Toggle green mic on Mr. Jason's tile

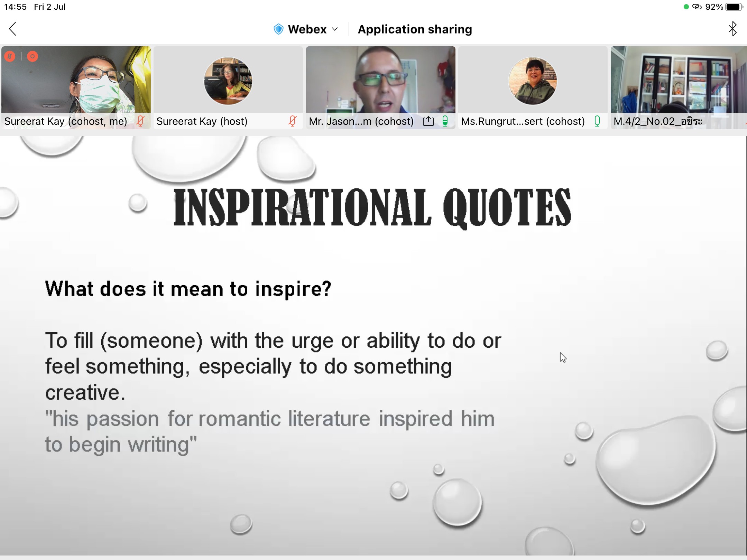[x=445, y=121]
